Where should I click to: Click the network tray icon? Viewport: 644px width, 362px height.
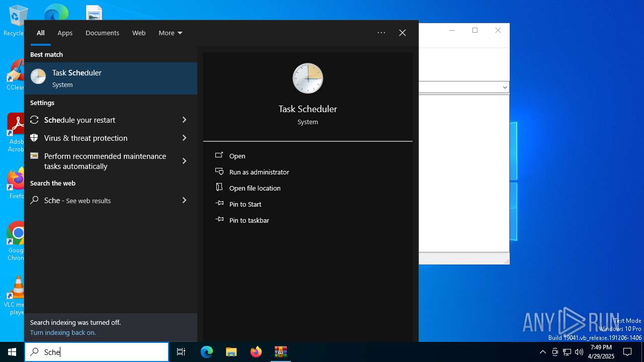(x=567, y=352)
